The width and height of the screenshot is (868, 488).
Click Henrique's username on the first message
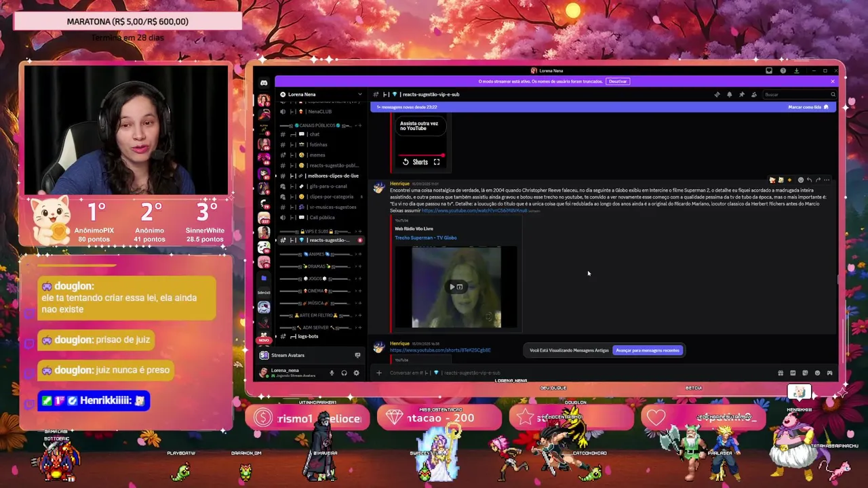(399, 184)
